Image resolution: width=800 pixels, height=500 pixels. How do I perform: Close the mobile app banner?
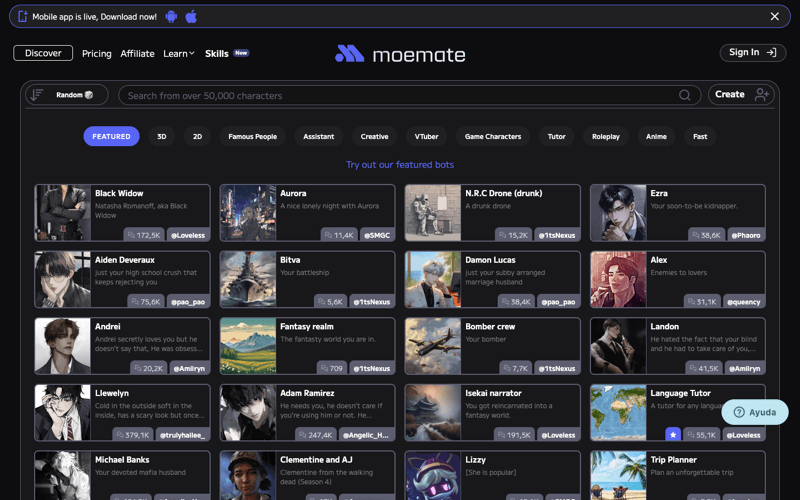(x=774, y=17)
